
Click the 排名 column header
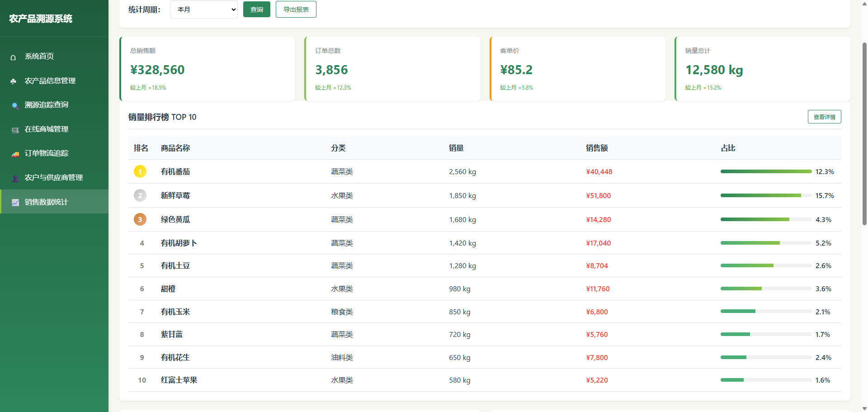[141, 148]
